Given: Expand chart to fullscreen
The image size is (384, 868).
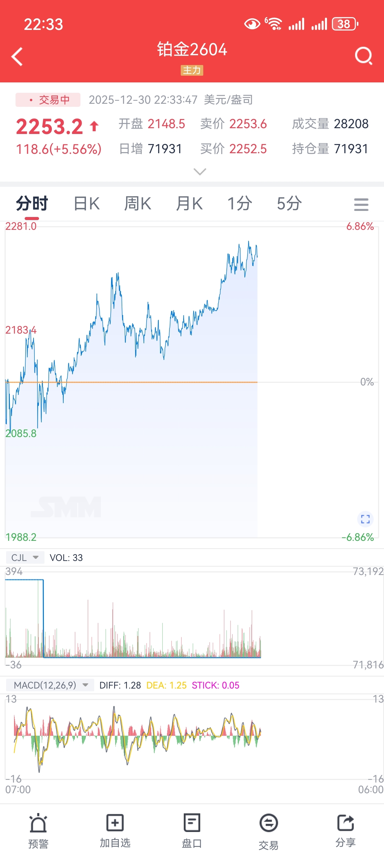Looking at the screenshot, I should tap(365, 519).
